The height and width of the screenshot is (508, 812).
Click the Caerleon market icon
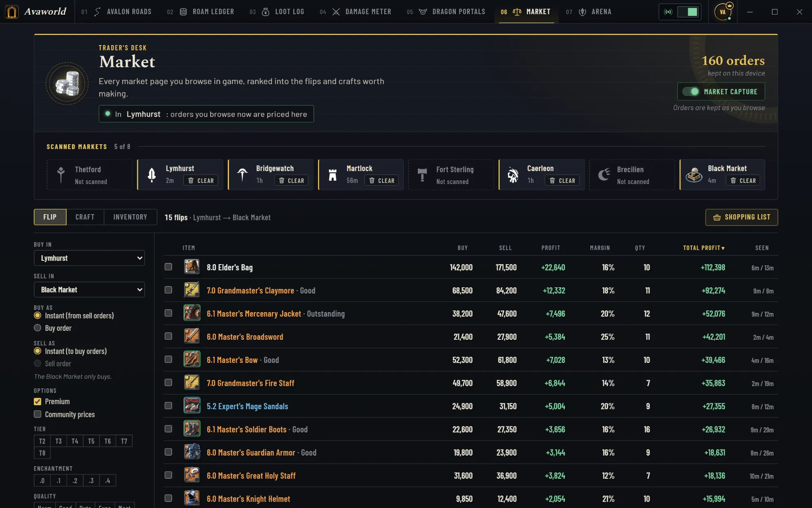(x=513, y=175)
